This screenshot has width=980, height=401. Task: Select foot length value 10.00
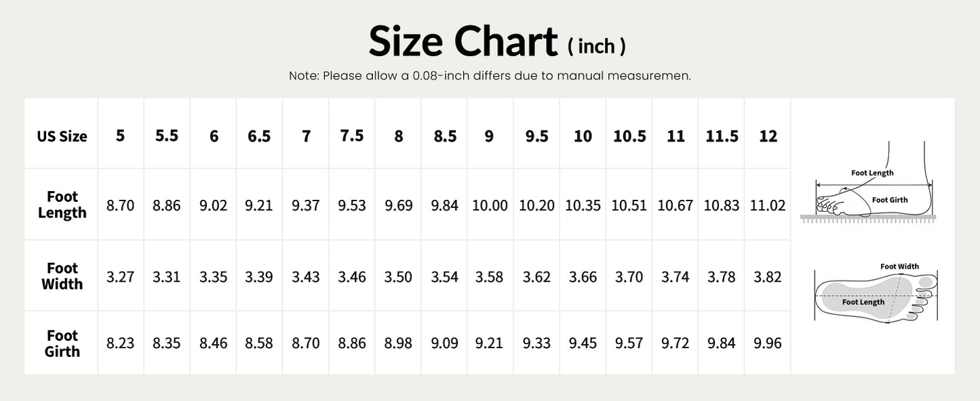tap(490, 205)
